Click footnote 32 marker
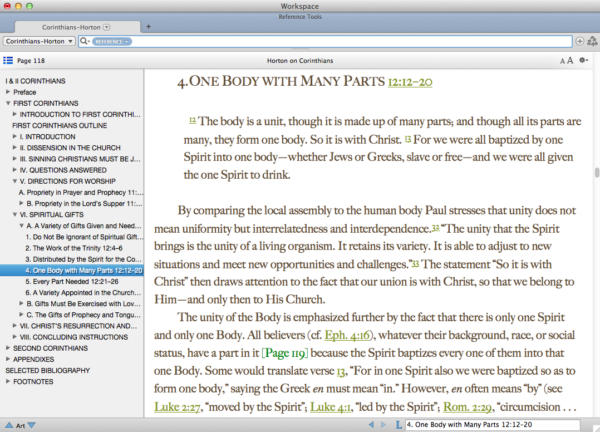 [435, 227]
